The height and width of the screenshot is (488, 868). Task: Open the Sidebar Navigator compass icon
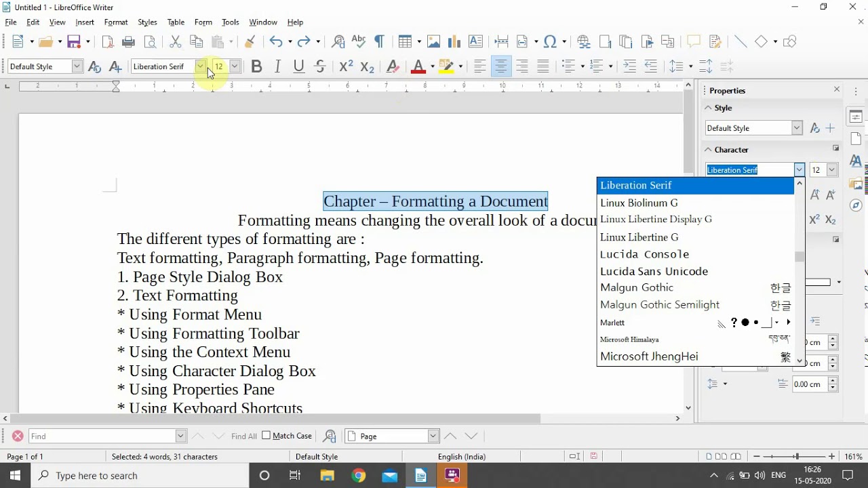(856, 205)
